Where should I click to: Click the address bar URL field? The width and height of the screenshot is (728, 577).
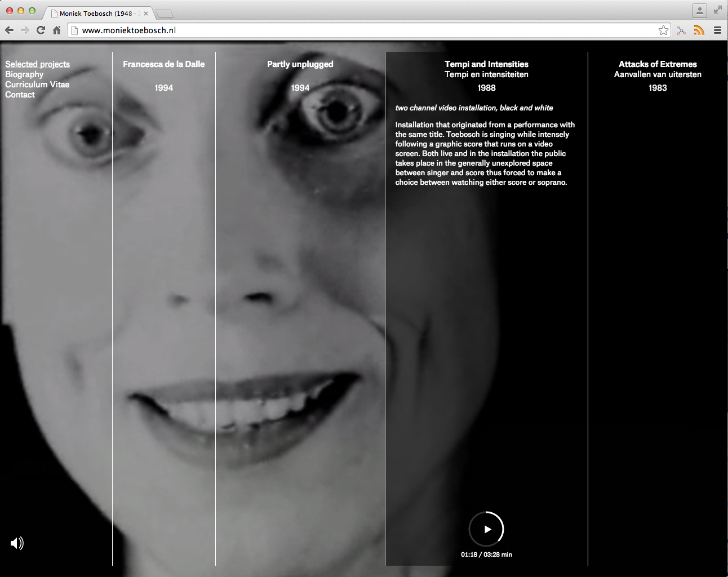(x=361, y=30)
